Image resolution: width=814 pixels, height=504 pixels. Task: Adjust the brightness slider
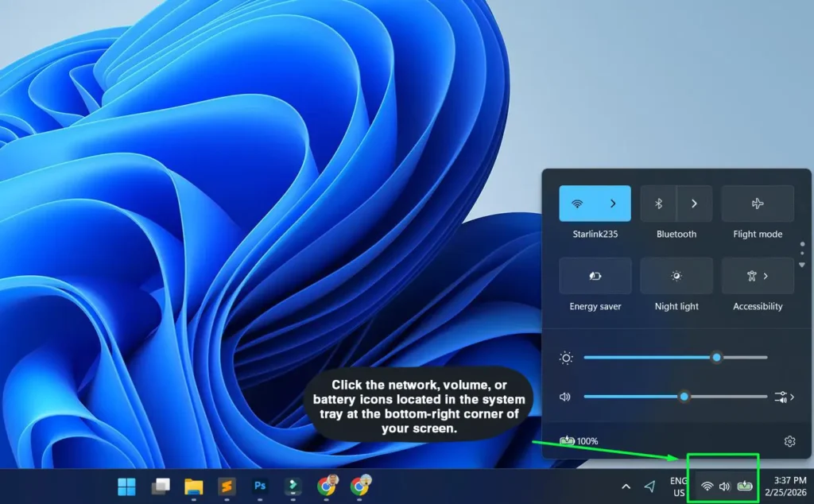[x=715, y=358]
